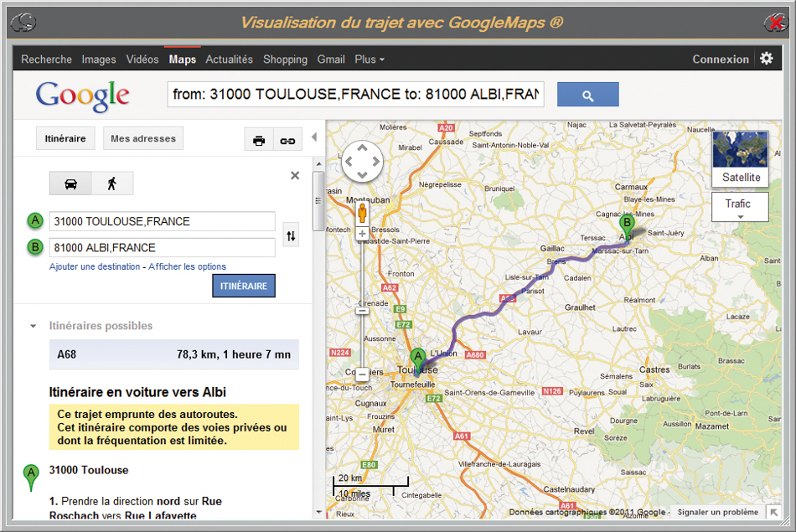The image size is (796, 532).
Task: Close the directions form with the X
Action: pos(295,176)
